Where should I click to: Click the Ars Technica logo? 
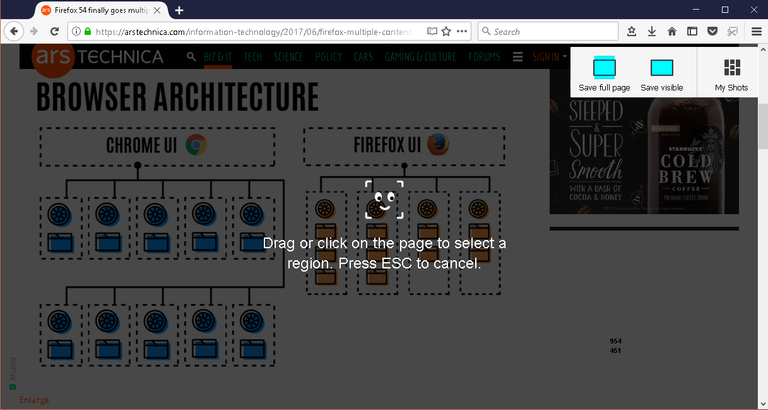pyautogui.click(x=97, y=57)
